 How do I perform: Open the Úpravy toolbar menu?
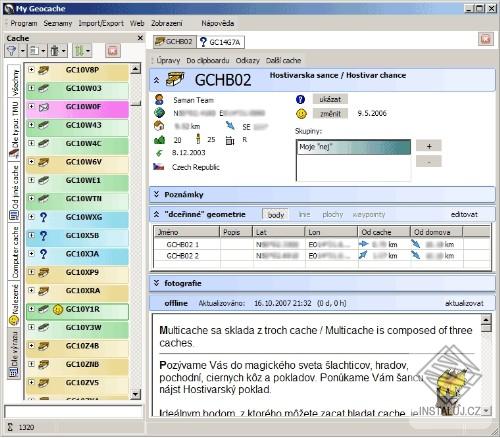[x=168, y=60]
